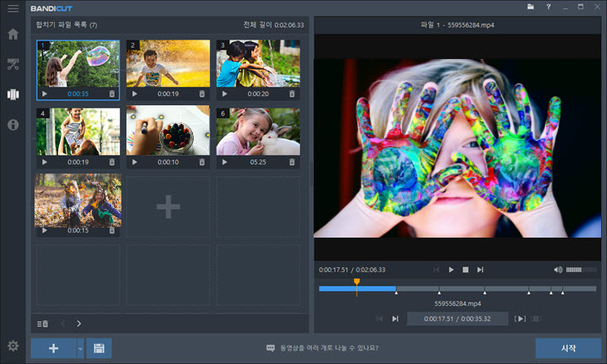
Task: Play the 0:00:15 autumn leaves clip
Action: [x=45, y=231]
